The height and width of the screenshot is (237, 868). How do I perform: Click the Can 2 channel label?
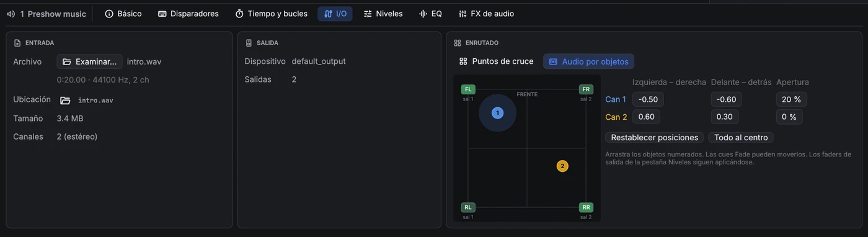pyautogui.click(x=616, y=117)
